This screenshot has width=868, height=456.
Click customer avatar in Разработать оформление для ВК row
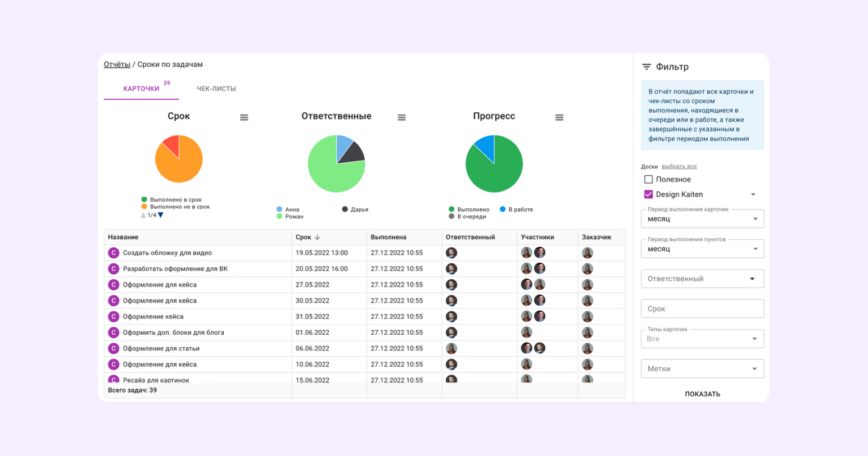587,268
